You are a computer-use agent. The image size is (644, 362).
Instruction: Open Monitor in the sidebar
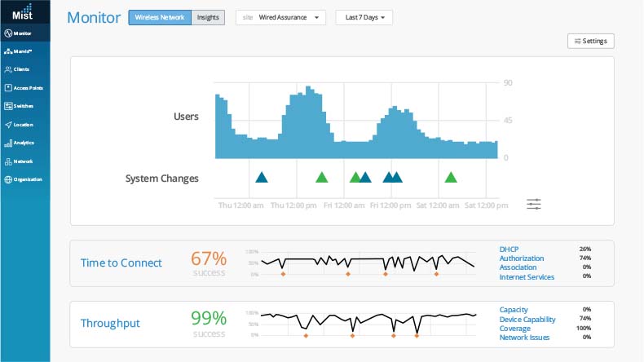coord(23,33)
